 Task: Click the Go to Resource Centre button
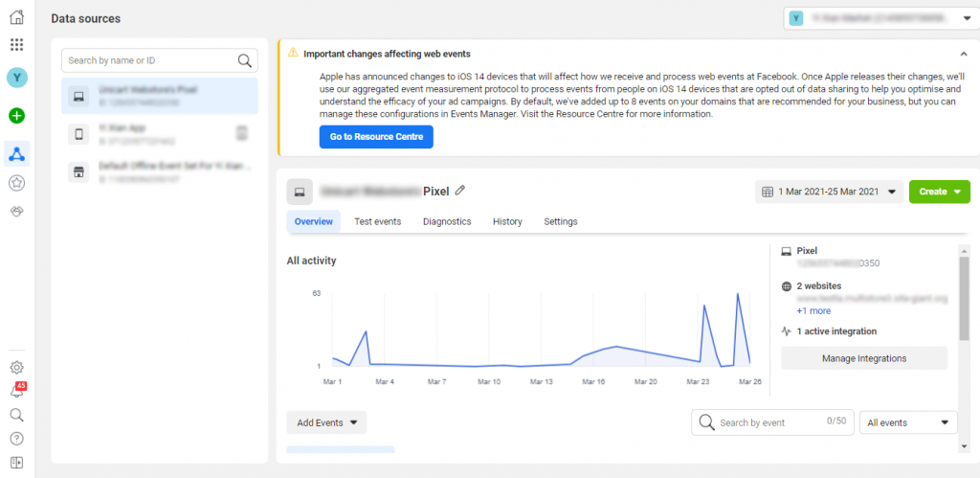point(376,137)
